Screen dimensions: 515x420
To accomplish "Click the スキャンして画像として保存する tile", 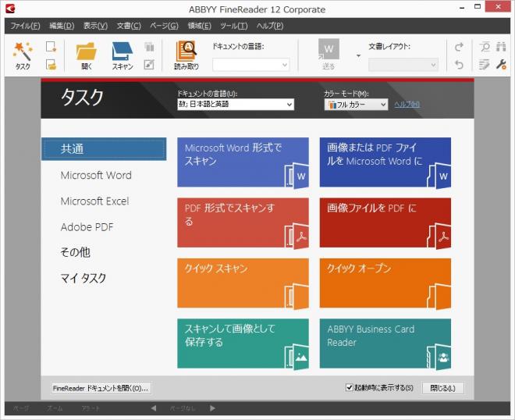I will coord(243,343).
